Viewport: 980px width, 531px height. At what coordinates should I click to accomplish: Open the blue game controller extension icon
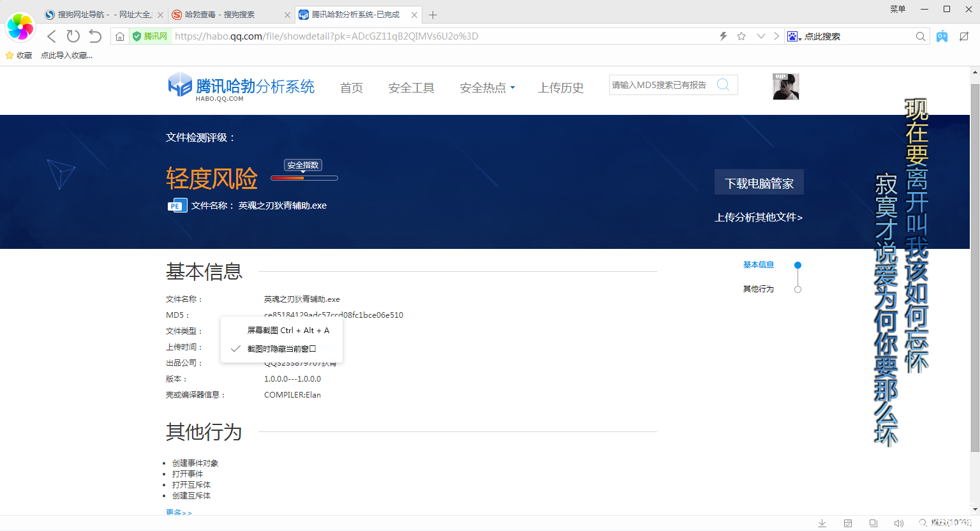(x=942, y=36)
